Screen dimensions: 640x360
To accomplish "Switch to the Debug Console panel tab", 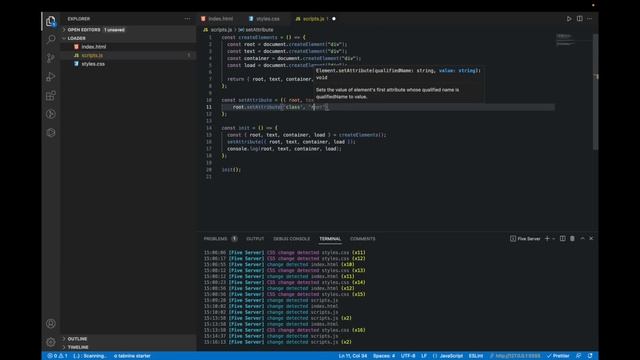I will (x=291, y=239).
